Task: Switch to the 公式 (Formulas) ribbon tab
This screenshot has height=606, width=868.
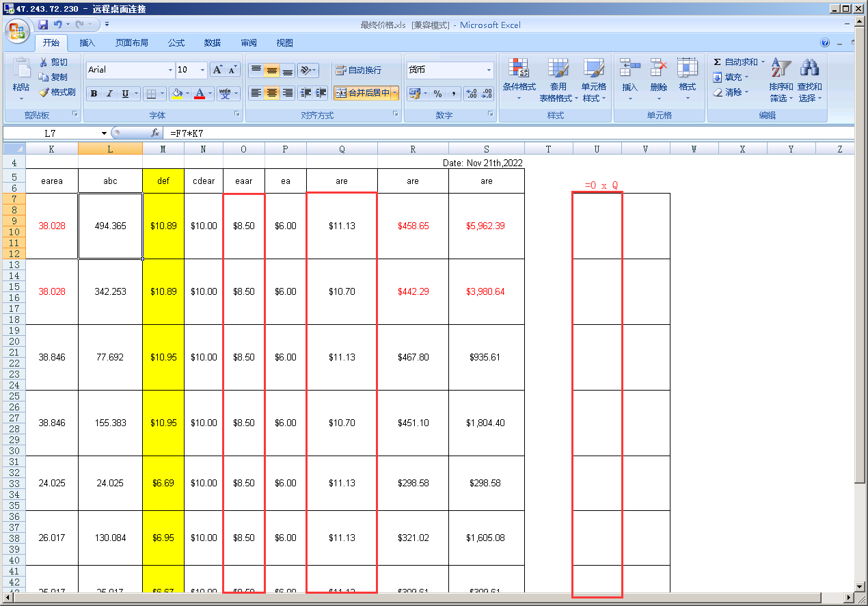Action: tap(176, 43)
